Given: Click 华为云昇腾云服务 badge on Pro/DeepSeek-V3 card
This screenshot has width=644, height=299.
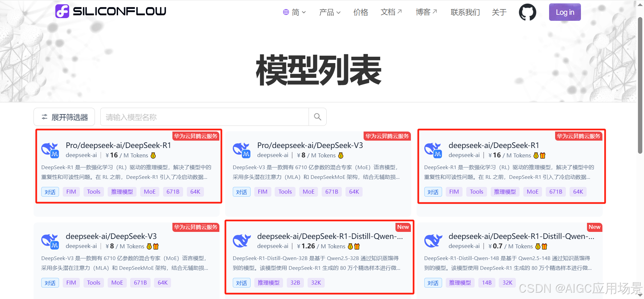Looking at the screenshot, I should [x=387, y=136].
